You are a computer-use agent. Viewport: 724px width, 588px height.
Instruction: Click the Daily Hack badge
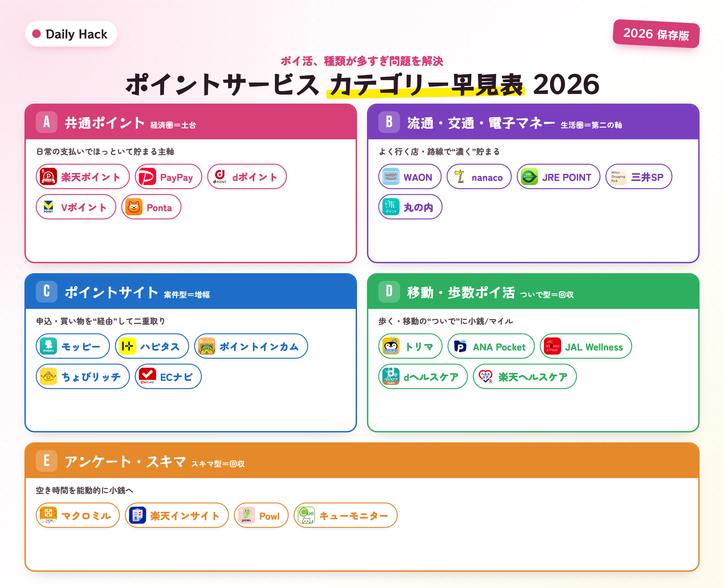click(x=71, y=34)
